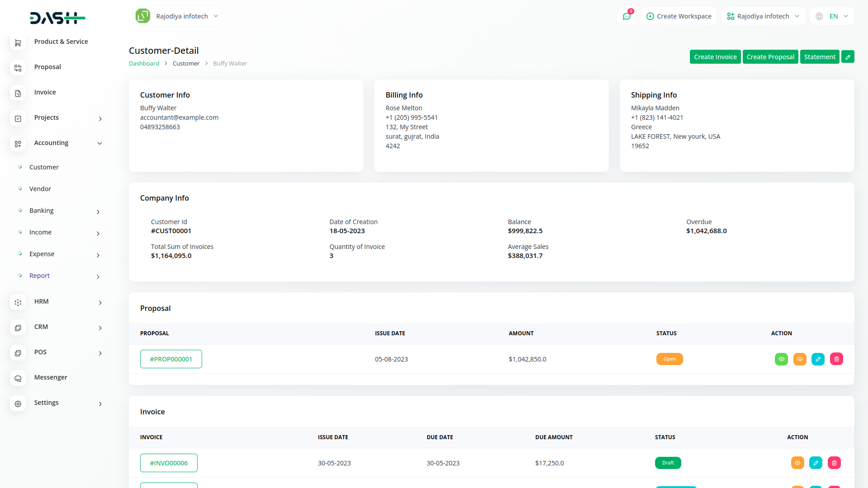Screen dimensions: 868x488
Task: Click the orange eye icon for proposal #PROP000001
Action: pos(800,359)
